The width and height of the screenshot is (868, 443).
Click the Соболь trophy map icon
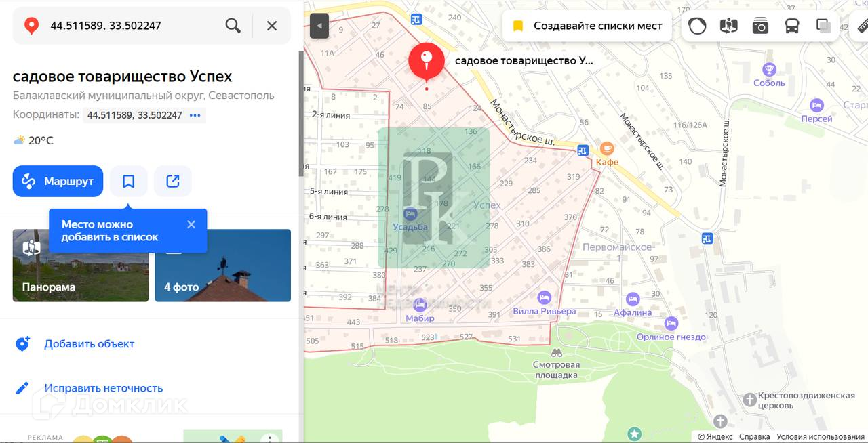coord(769,69)
